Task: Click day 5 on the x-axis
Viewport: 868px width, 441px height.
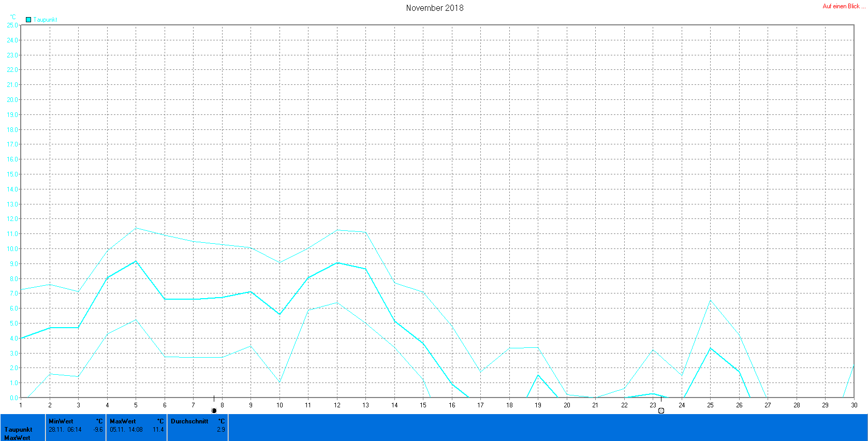Action: (x=136, y=405)
